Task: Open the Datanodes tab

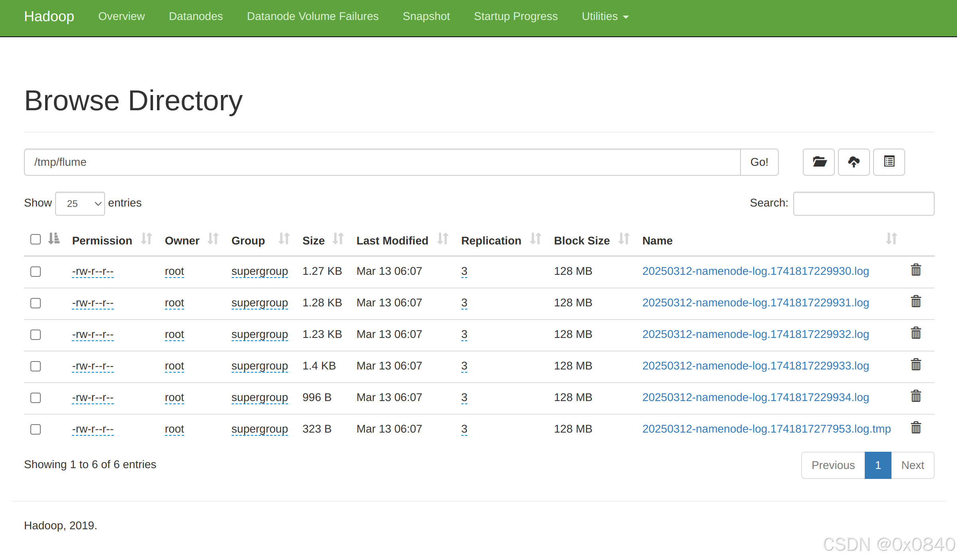Action: (x=196, y=16)
